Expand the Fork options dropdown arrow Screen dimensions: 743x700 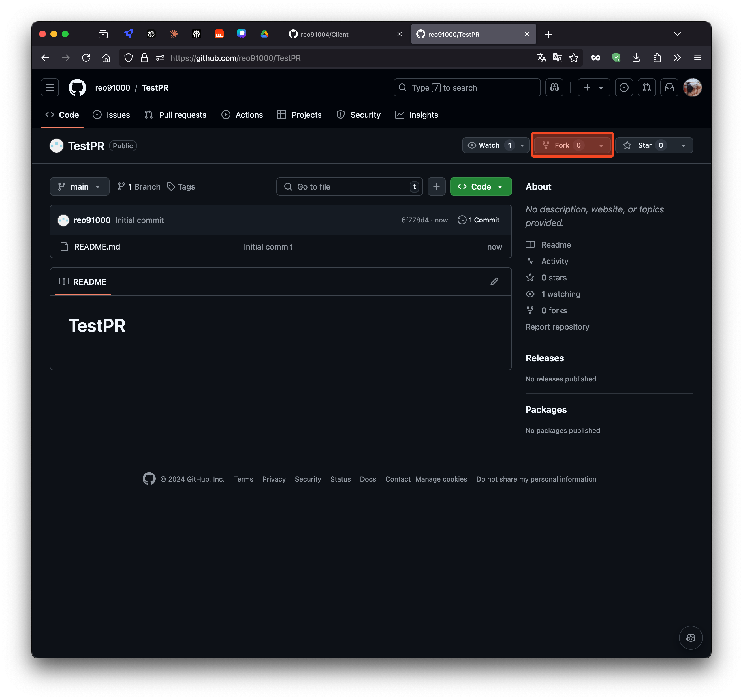(601, 145)
